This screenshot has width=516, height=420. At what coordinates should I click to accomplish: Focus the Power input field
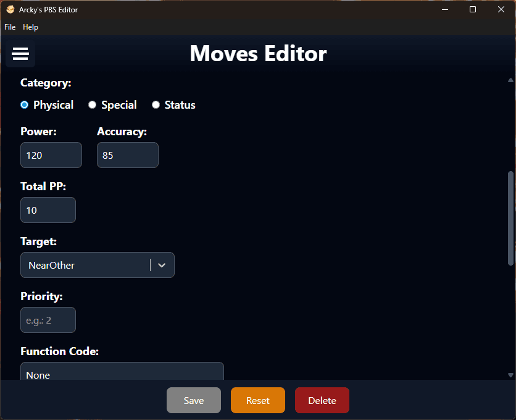[x=51, y=155]
